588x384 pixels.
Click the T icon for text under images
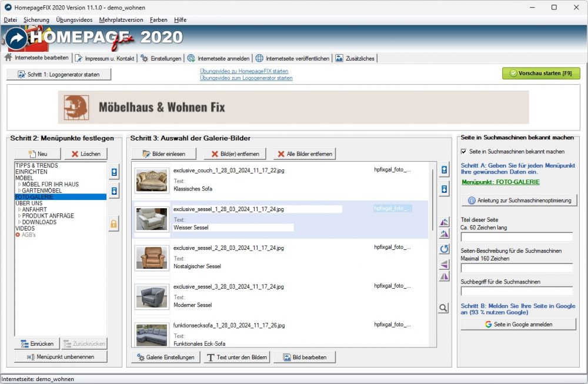point(211,358)
